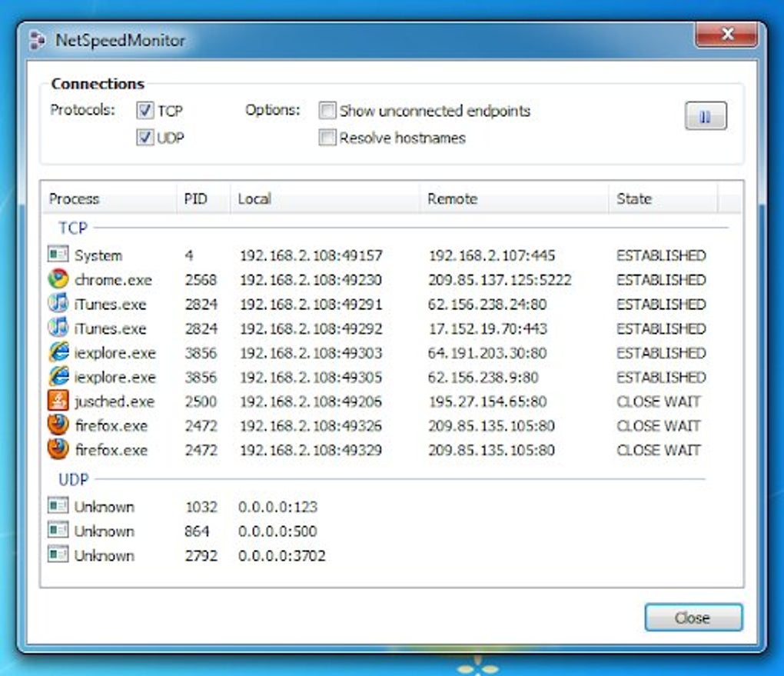Sort by the State column header
Viewport: 784px width, 676px height.
tap(663, 198)
